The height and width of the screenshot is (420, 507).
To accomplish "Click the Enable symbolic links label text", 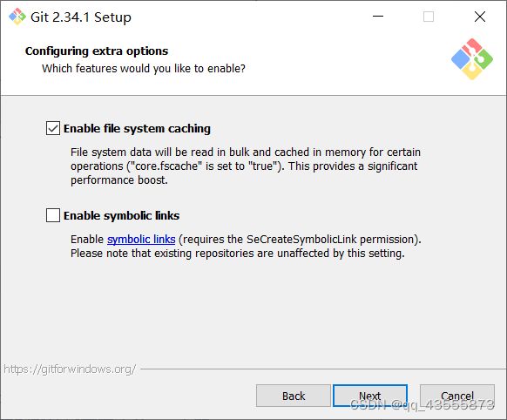I will tap(122, 215).
